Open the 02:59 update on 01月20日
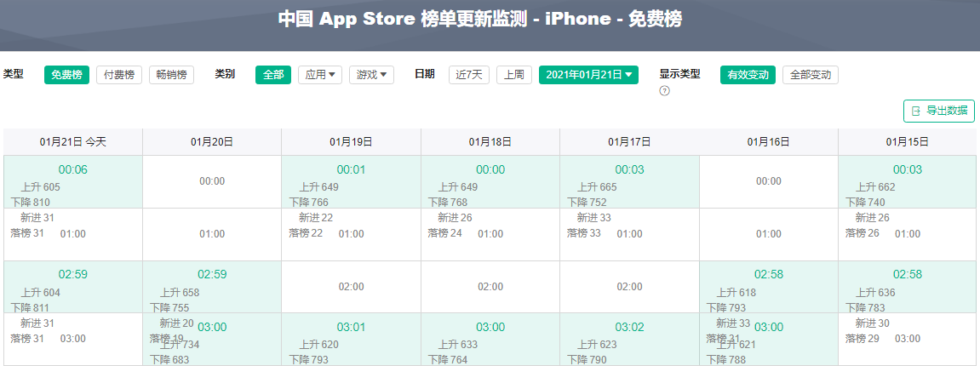The width and height of the screenshot is (980, 366). 212,274
